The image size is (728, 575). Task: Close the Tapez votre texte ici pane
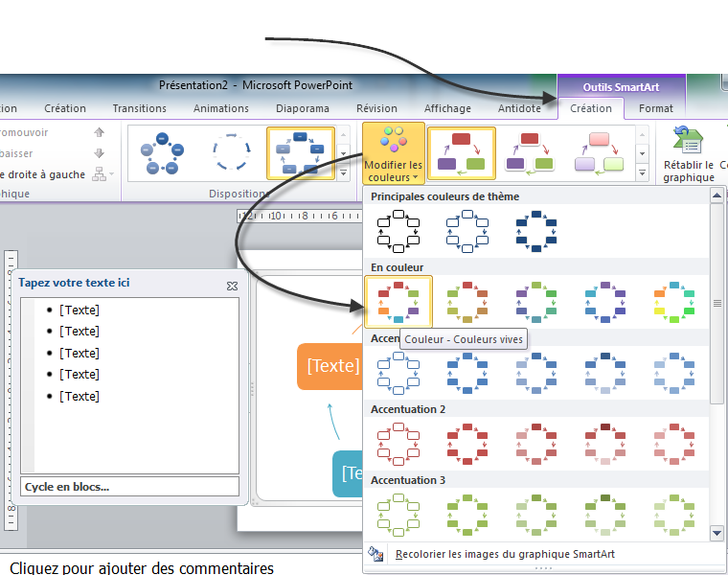coord(232,286)
